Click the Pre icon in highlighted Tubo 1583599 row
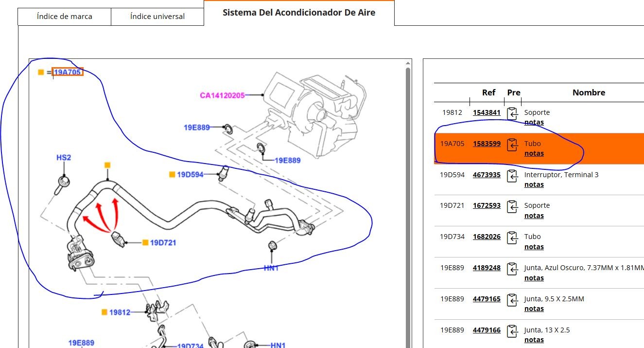Screen dimensions: 644x348 coord(512,145)
